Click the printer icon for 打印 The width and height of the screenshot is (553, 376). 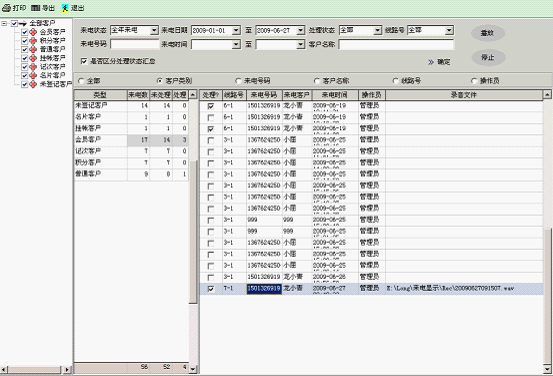tap(6, 8)
